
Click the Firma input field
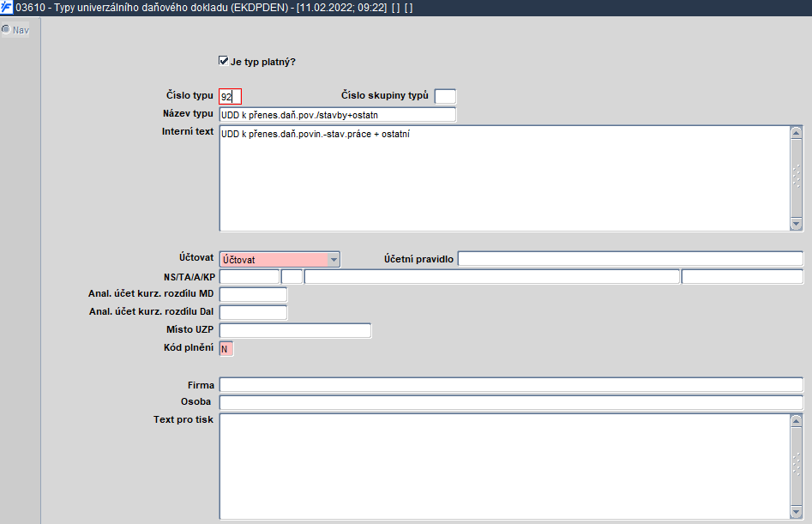(511, 385)
